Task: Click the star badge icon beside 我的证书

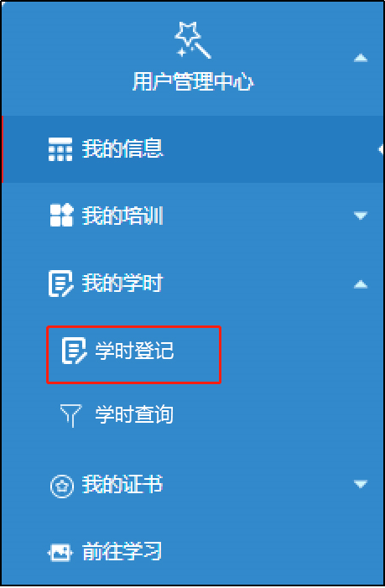Action: [62, 486]
